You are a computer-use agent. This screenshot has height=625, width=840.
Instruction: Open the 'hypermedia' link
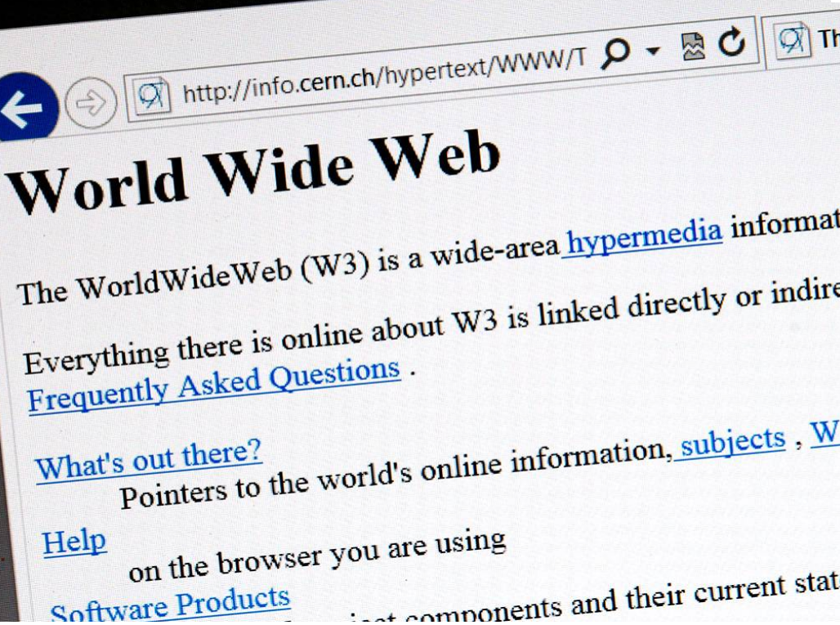[x=645, y=237]
